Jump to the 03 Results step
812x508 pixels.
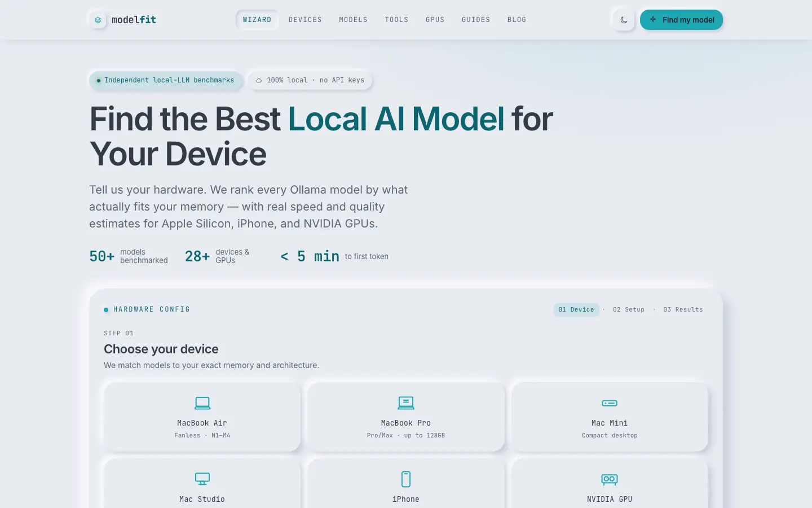pos(683,309)
